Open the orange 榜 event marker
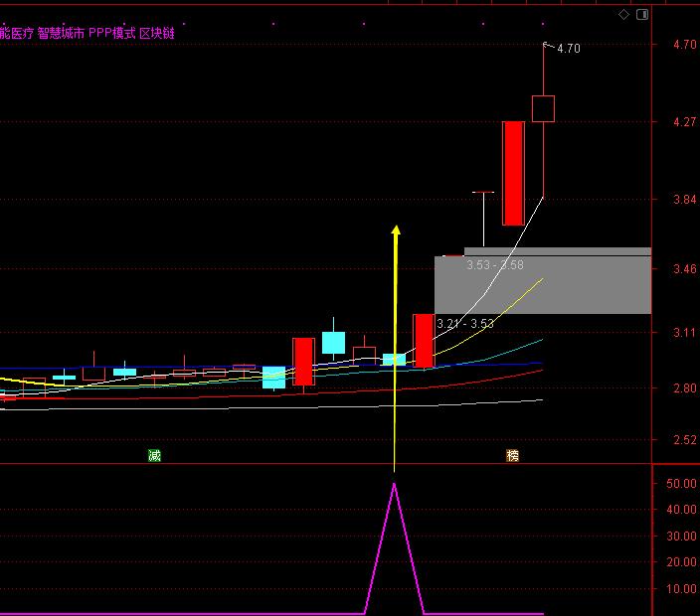Viewport: 700px width, 616px height. click(x=512, y=455)
